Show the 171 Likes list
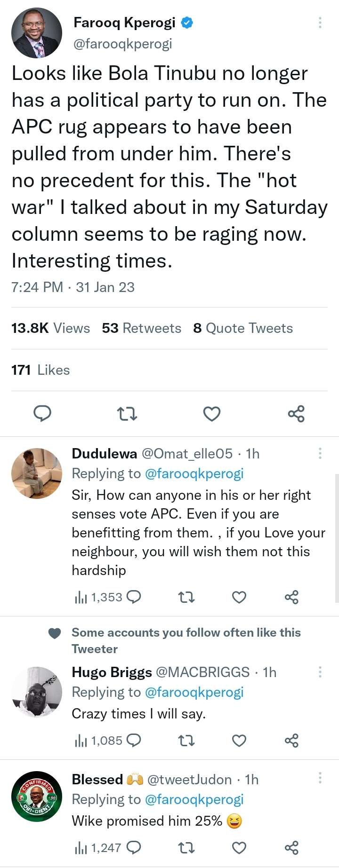The image size is (339, 868). point(40,370)
